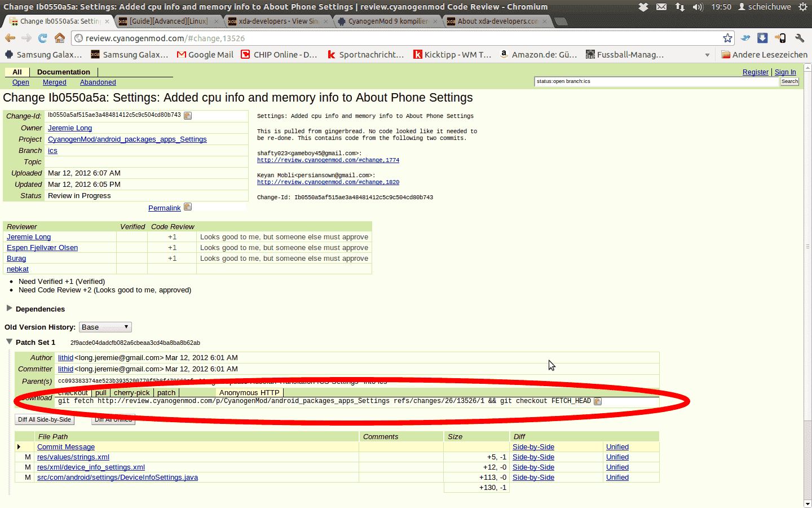Open the Permalink link

165,208
